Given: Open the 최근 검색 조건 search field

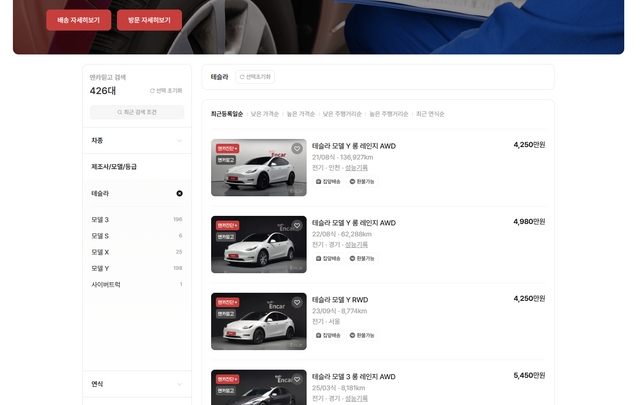Looking at the screenshot, I should (x=137, y=112).
